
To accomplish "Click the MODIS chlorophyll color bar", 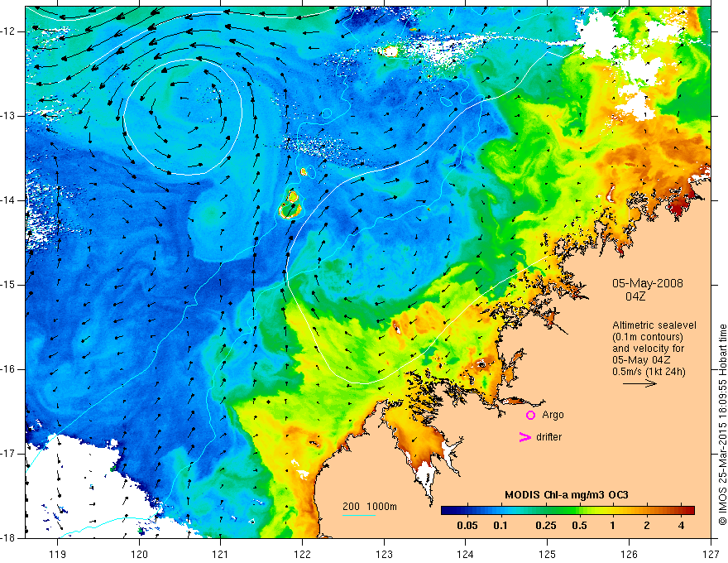I will tap(568, 510).
